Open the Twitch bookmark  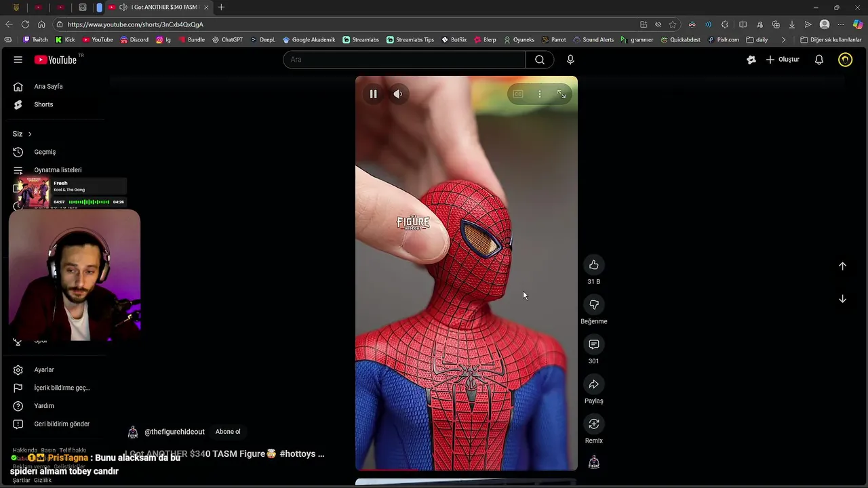35,40
